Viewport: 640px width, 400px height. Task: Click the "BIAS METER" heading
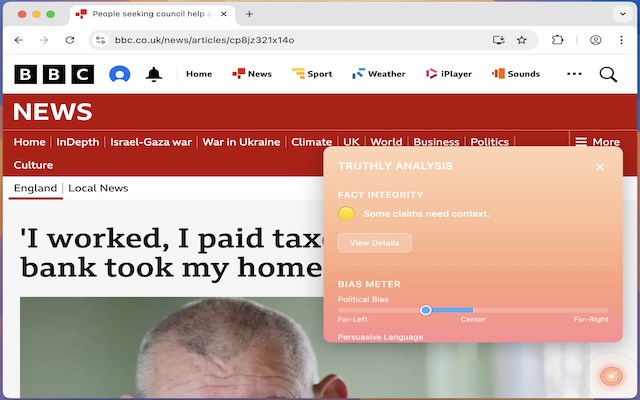369,284
